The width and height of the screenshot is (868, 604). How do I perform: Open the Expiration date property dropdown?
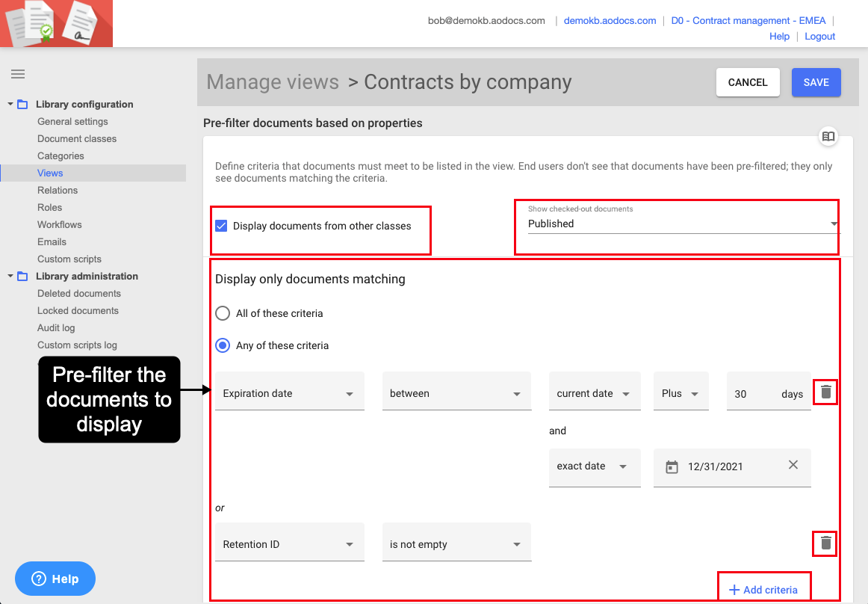pos(289,394)
